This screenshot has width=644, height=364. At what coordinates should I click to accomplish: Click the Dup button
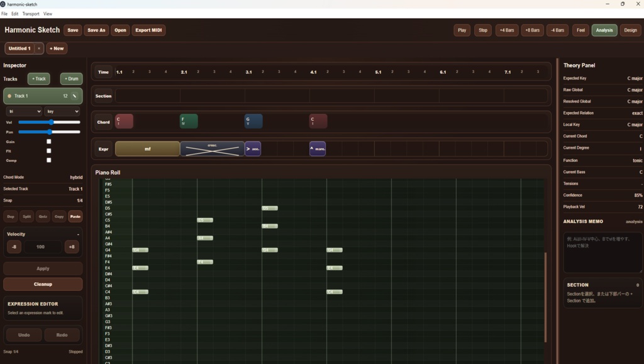click(11, 217)
